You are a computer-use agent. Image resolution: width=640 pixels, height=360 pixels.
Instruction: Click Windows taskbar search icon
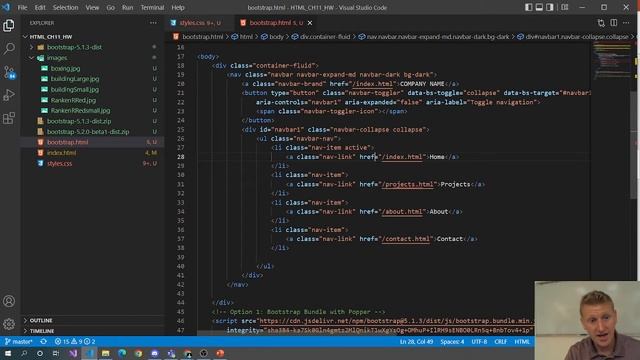pos(24,353)
